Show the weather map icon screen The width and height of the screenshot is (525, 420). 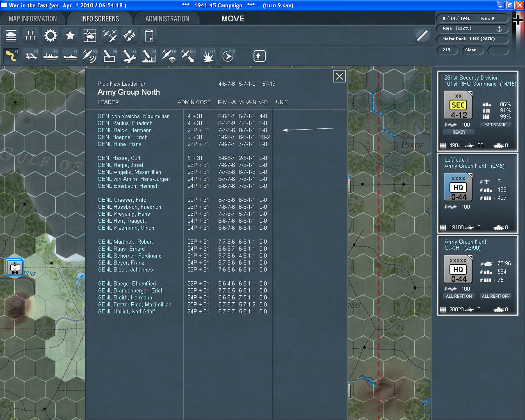pos(90,36)
